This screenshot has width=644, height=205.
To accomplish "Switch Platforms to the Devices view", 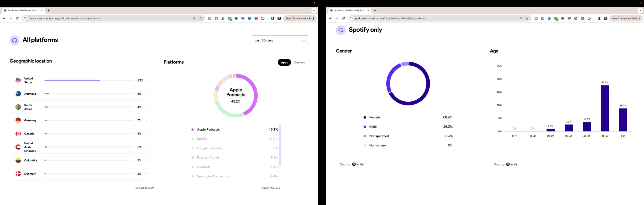I will [x=299, y=63].
